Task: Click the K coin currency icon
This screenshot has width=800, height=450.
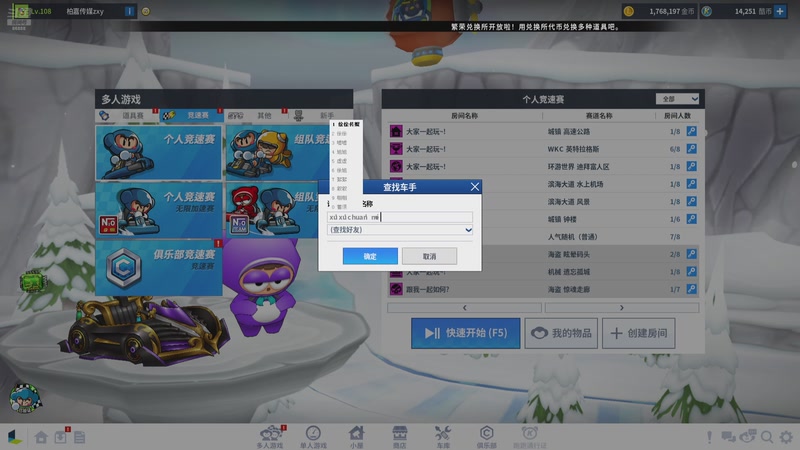Action: pyautogui.click(x=707, y=11)
